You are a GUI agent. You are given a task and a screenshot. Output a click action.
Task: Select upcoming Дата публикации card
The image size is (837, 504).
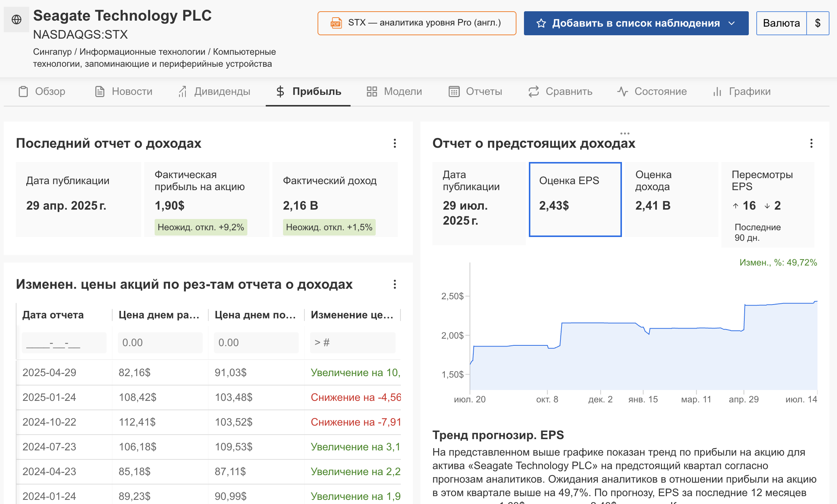point(479,204)
